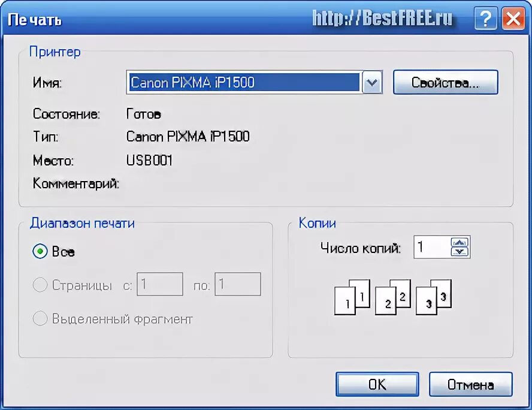Click the page range 'с' input field

160,284
